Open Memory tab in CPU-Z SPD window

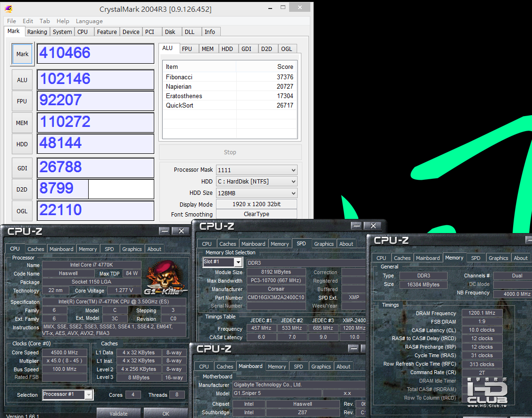(x=280, y=244)
